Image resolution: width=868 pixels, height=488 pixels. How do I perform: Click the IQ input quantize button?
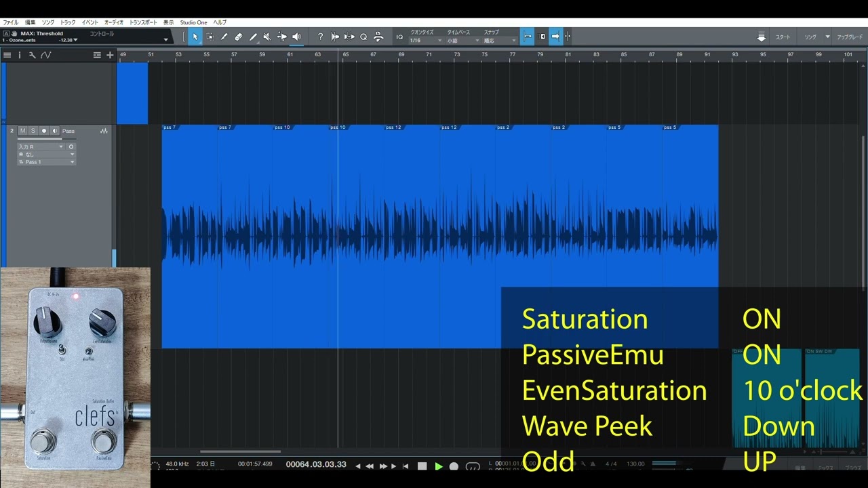399,37
